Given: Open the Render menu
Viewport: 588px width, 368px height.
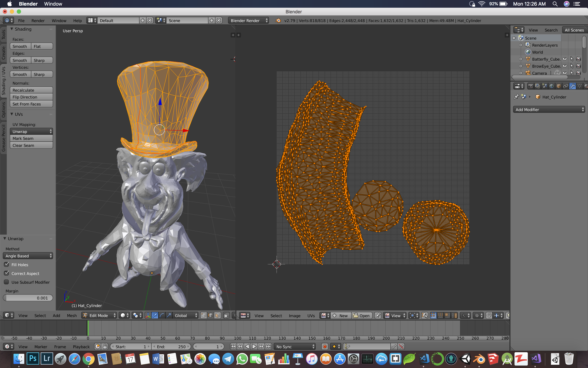Looking at the screenshot, I should (38, 21).
